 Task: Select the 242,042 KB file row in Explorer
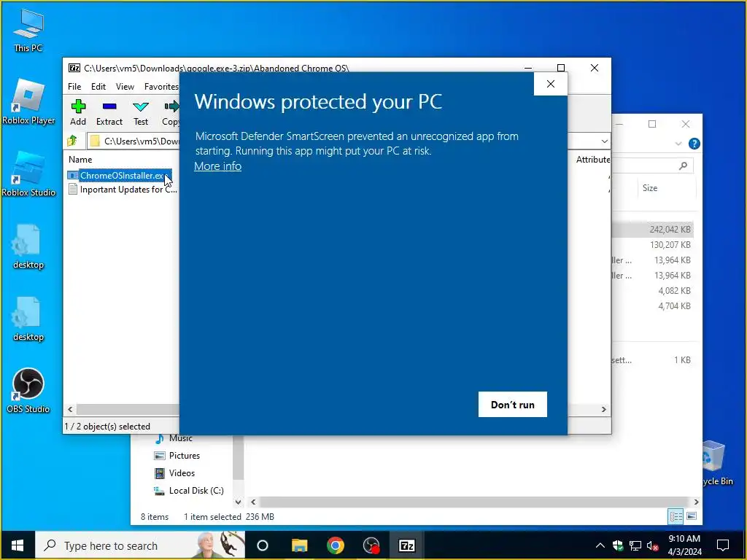[x=653, y=230]
